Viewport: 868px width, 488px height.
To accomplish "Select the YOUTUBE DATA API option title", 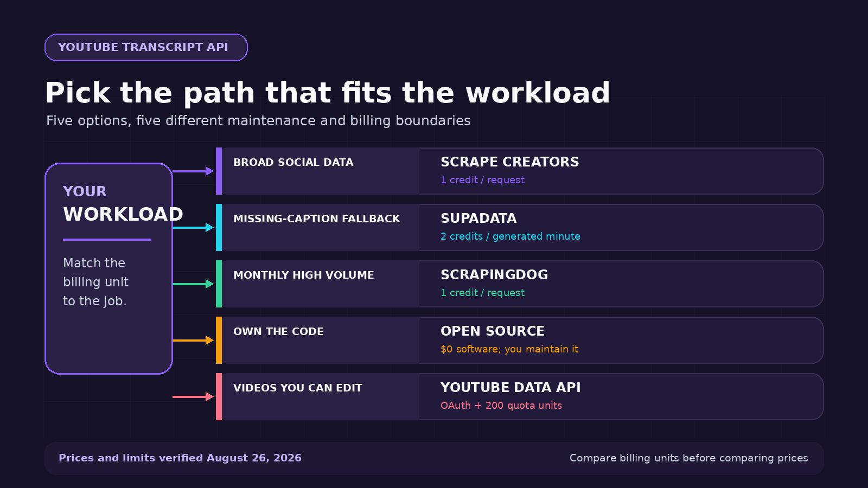I will coord(510,388).
